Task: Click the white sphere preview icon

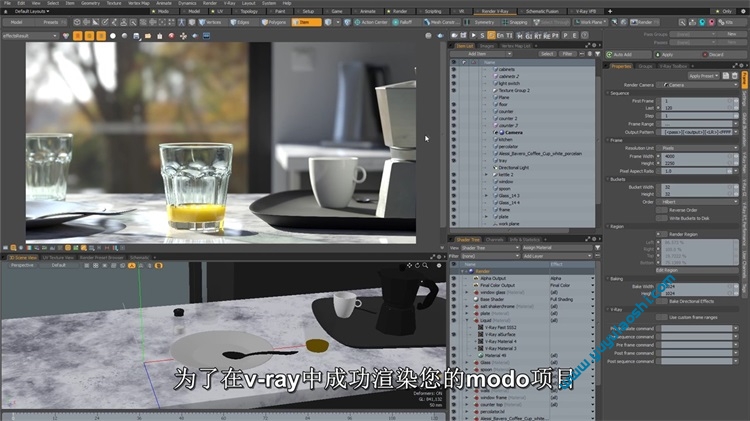Action: [113, 36]
